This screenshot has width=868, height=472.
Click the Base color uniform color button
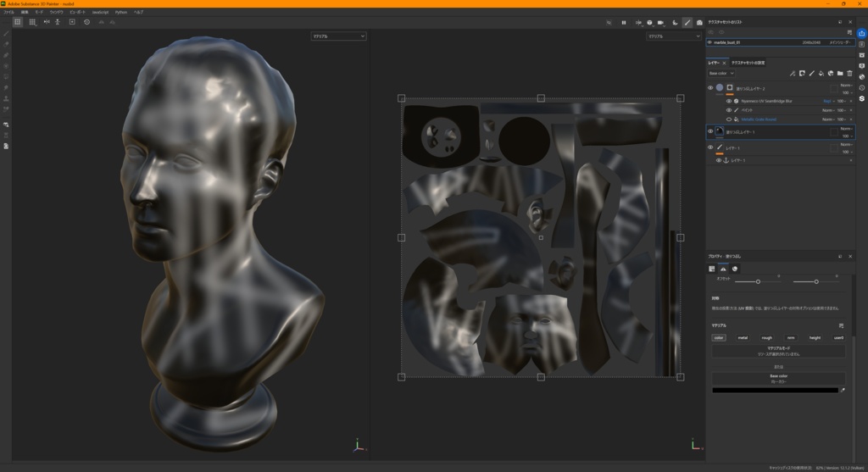point(778,379)
